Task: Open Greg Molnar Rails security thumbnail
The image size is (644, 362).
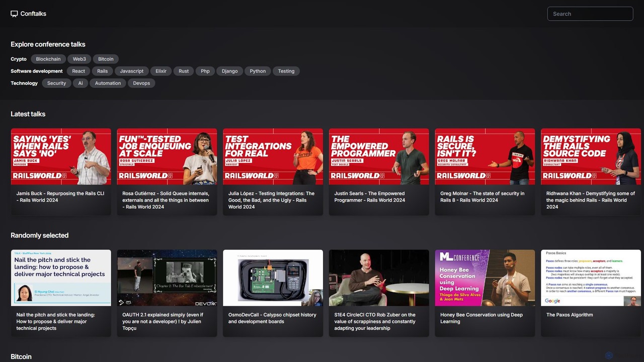Action: click(x=485, y=156)
